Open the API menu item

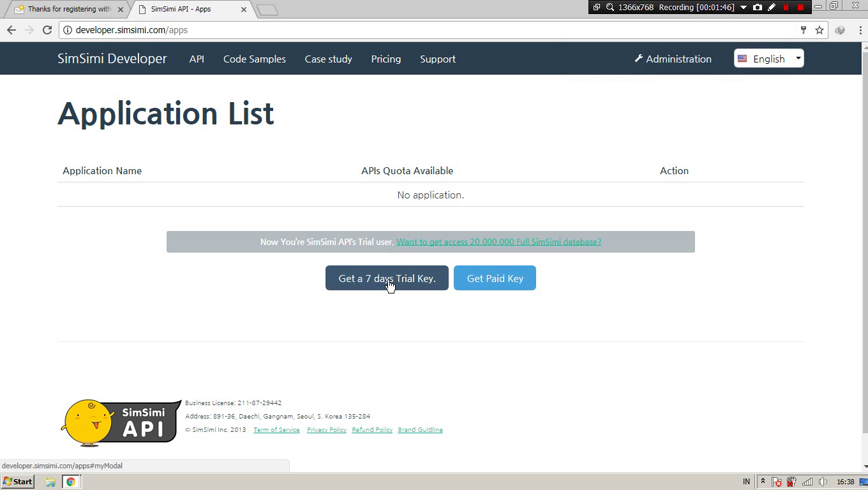197,59
